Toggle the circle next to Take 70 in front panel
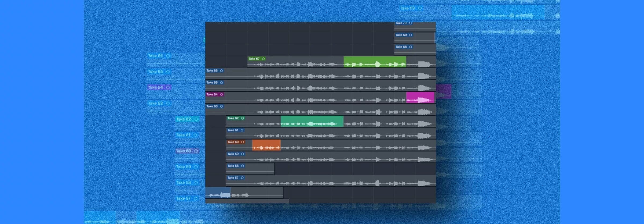The width and height of the screenshot is (644, 224). (410, 23)
